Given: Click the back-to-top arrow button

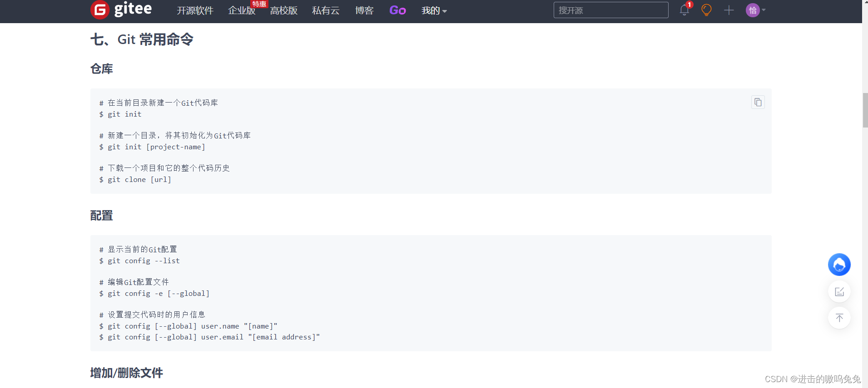Looking at the screenshot, I should tap(839, 318).
